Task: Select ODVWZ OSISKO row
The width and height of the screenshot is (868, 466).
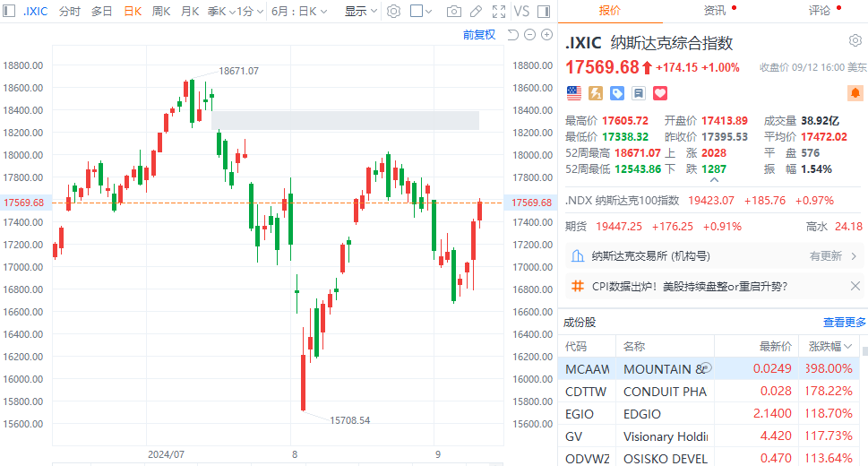Action: click(x=709, y=458)
